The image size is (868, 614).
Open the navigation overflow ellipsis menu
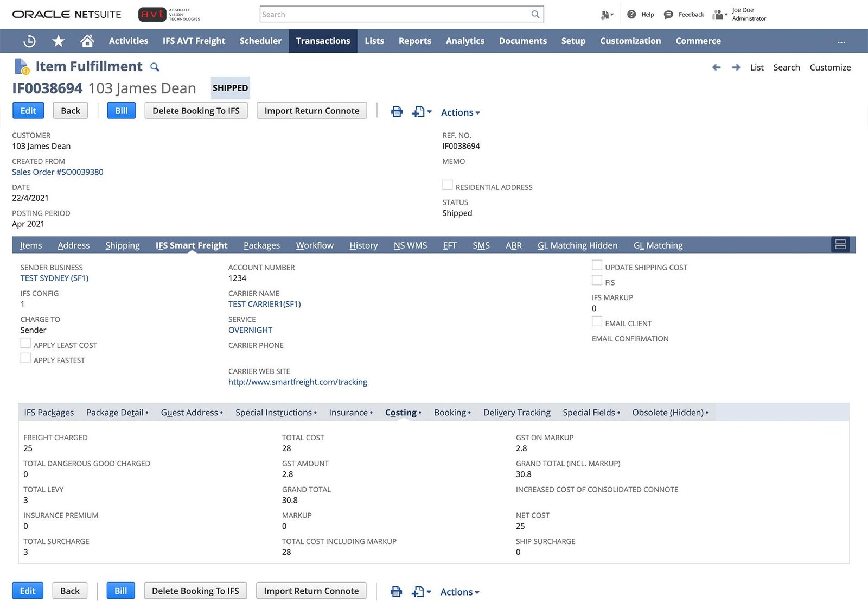coord(841,41)
